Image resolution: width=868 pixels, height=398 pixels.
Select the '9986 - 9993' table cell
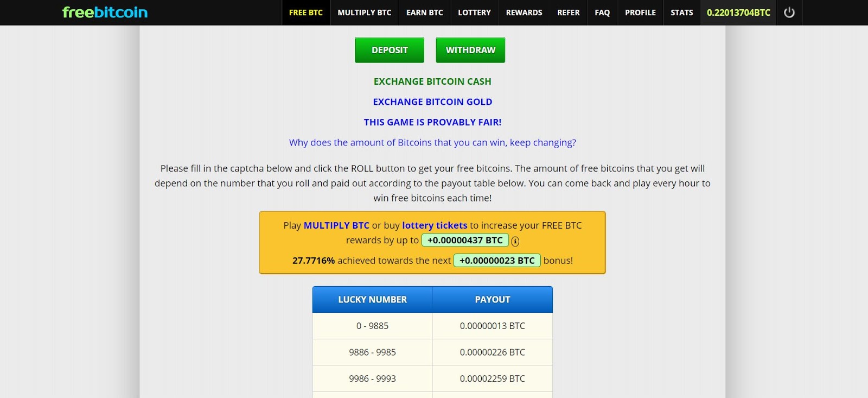point(372,378)
